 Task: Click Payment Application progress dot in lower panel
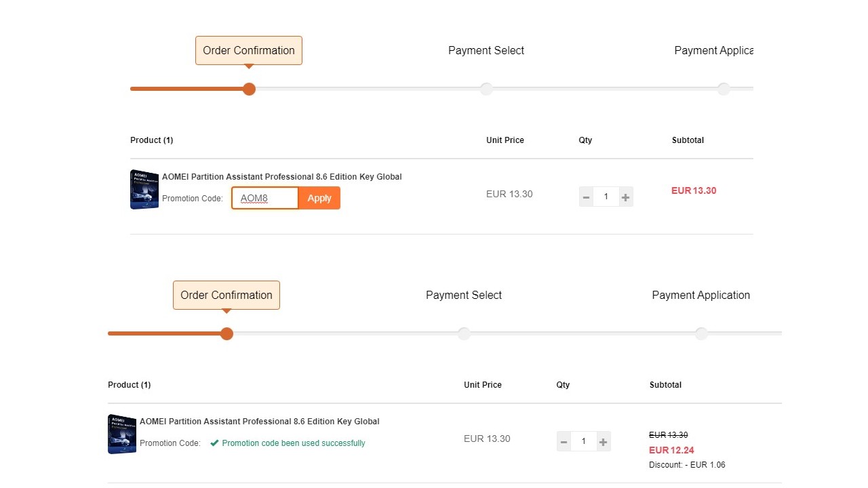pos(701,333)
